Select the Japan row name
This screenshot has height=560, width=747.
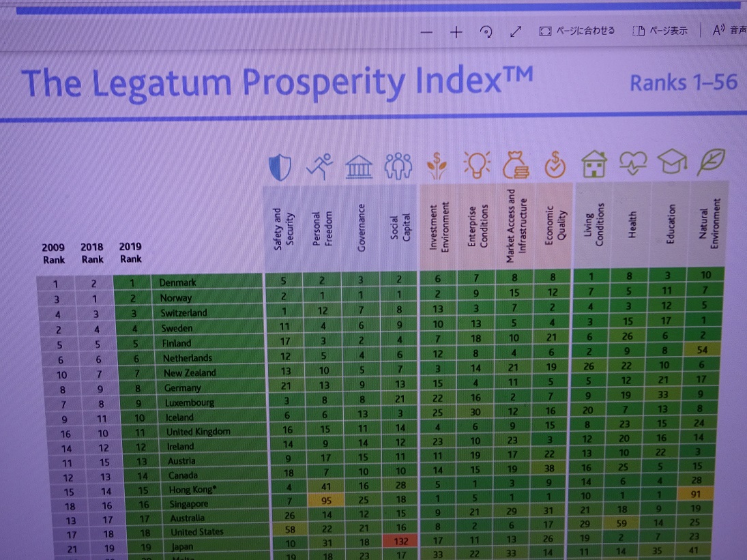182,546
